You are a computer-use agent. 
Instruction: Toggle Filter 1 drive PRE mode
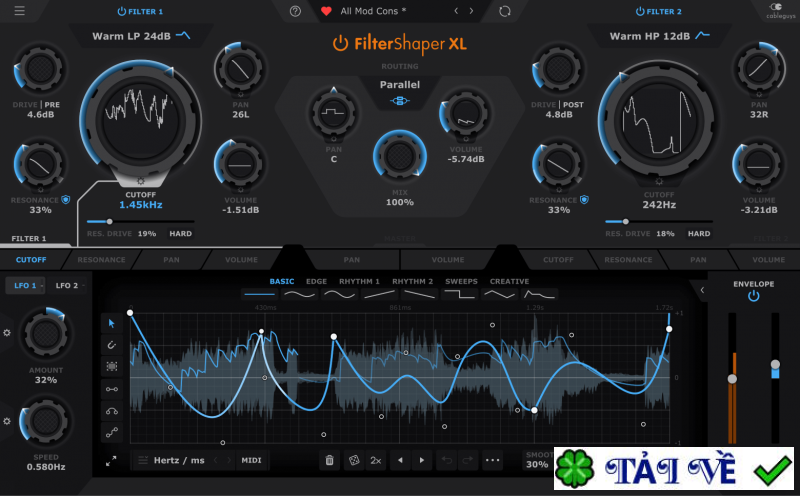point(52,105)
